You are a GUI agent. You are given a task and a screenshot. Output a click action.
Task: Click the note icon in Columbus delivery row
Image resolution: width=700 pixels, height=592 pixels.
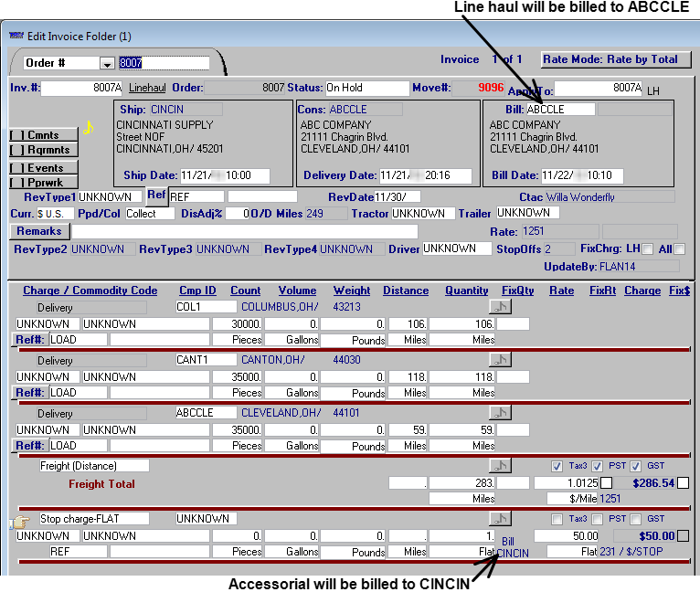click(x=501, y=307)
